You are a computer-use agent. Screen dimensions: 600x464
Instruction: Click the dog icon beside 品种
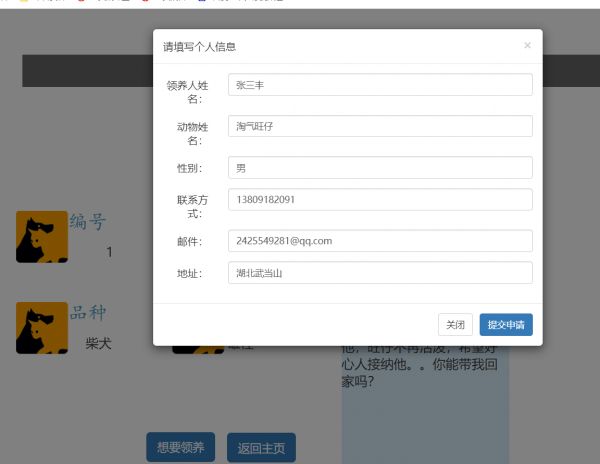42,328
